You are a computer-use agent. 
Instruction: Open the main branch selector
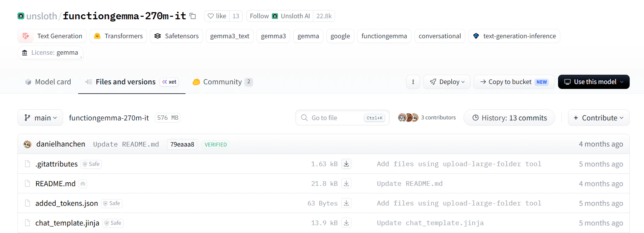(40, 118)
